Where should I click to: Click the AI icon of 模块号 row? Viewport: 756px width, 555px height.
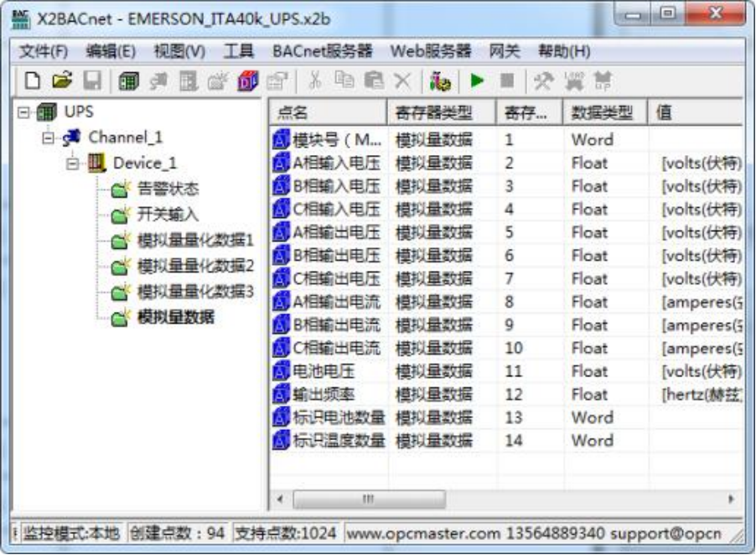pyautogui.click(x=281, y=140)
